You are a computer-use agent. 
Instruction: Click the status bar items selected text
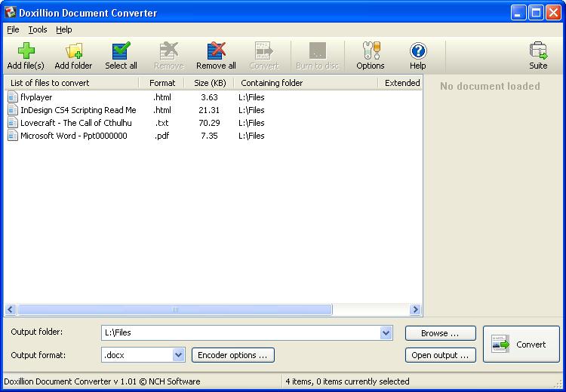click(347, 381)
